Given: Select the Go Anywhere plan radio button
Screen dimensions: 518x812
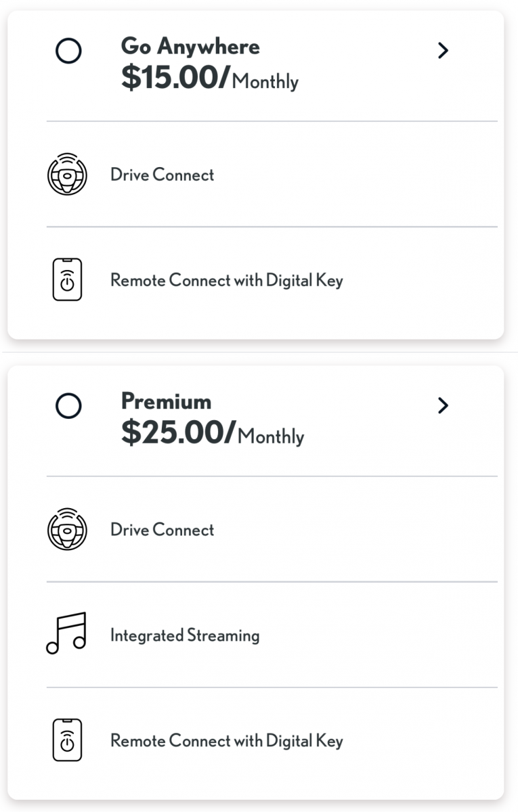Looking at the screenshot, I should [68, 51].
